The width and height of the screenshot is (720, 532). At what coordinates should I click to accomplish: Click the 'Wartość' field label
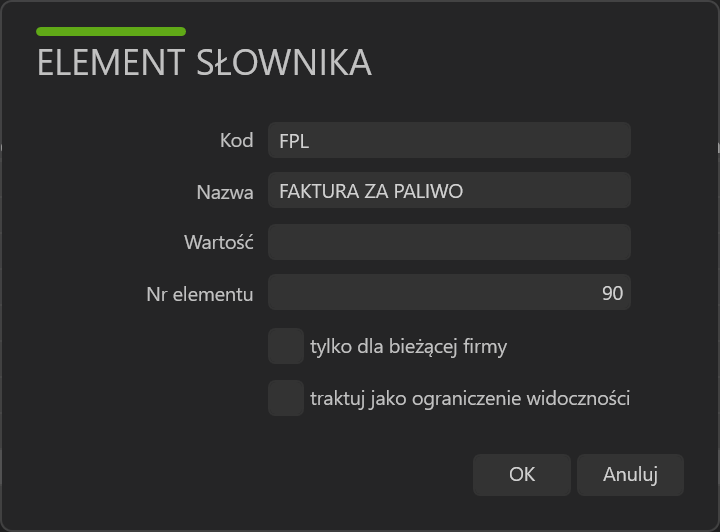click(x=219, y=242)
